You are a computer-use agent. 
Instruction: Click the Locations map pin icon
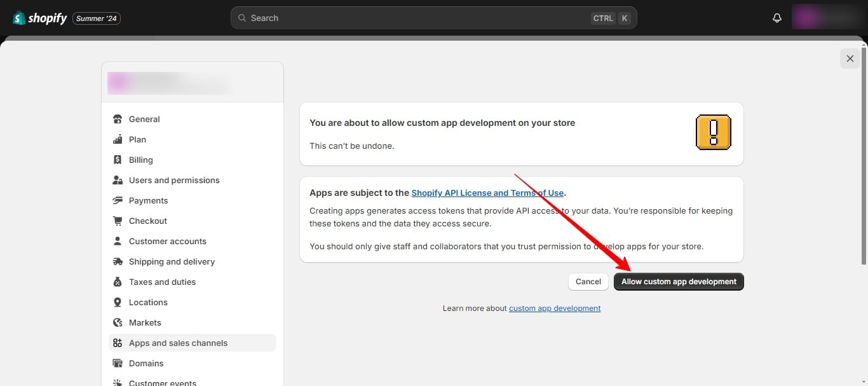pyautogui.click(x=118, y=302)
